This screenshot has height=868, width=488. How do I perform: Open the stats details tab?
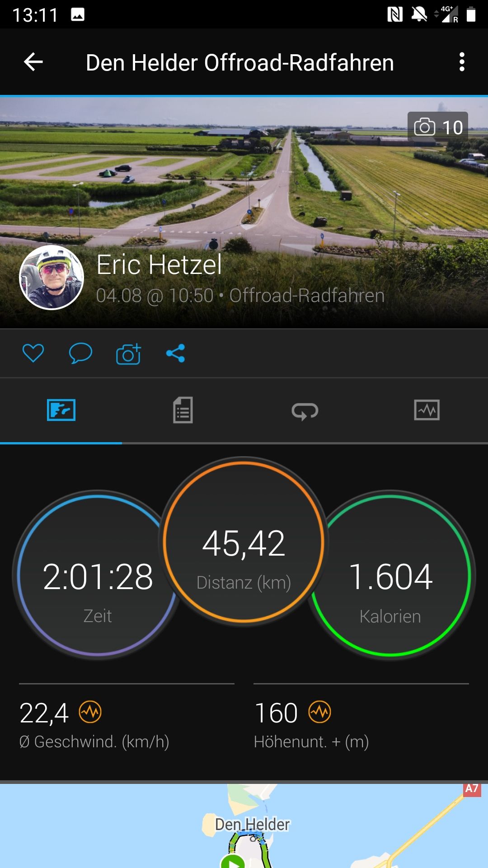coord(183,410)
